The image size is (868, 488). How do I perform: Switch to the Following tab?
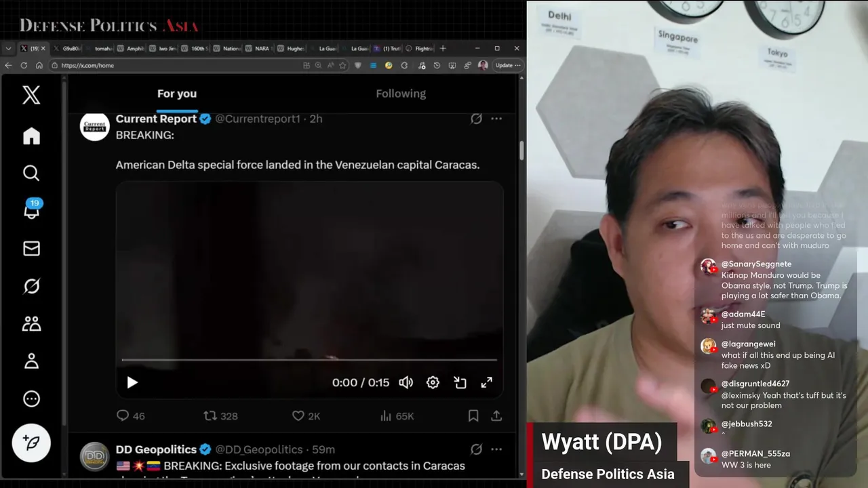[401, 94]
